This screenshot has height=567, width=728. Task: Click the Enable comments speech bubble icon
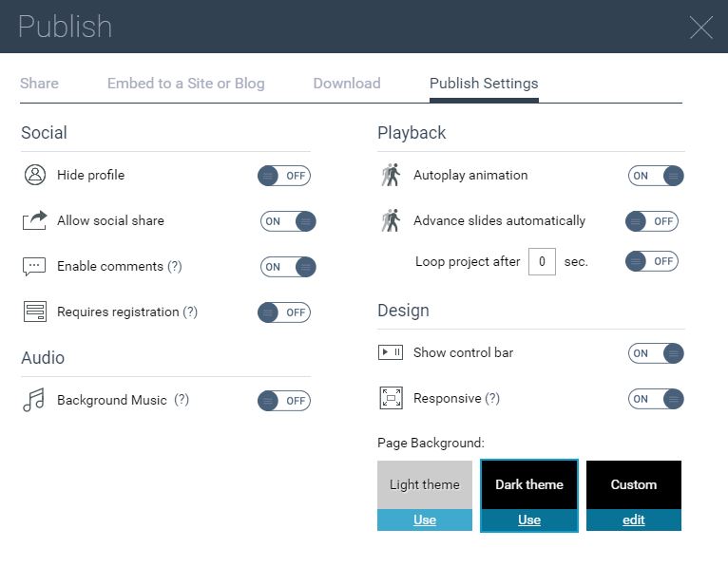[x=34, y=266]
